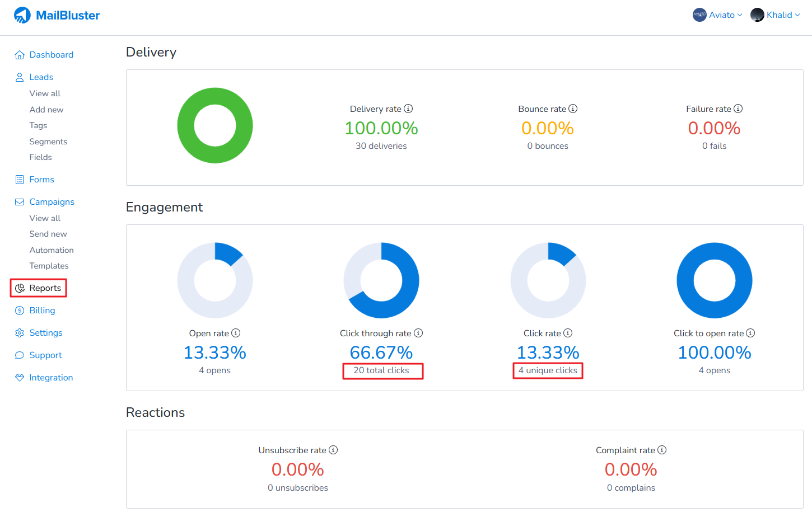This screenshot has width=812, height=517.
Task: Click the info icon next to Bounce rate
Action: [573, 109]
